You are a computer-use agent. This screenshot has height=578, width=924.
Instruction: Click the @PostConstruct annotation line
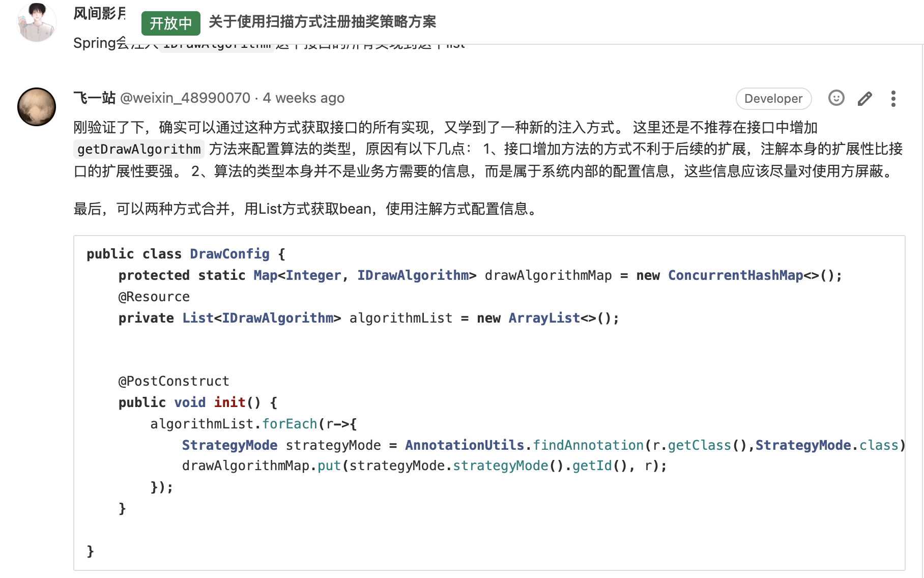174,381
